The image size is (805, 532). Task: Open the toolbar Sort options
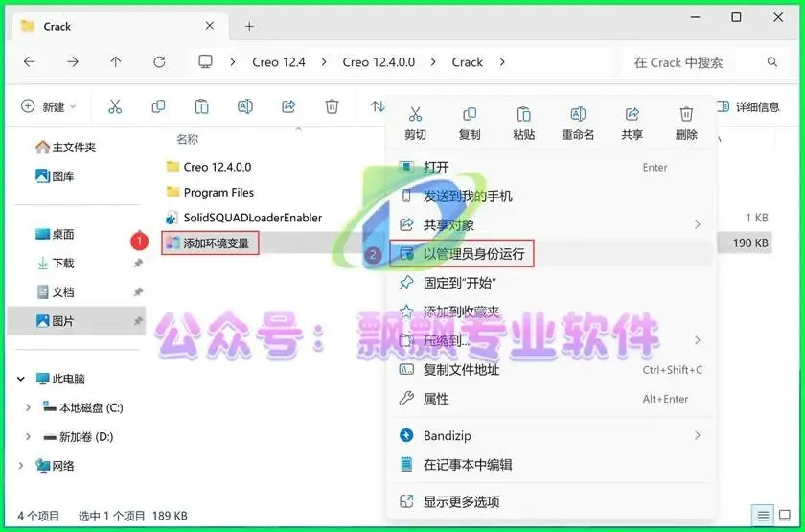[x=378, y=106]
